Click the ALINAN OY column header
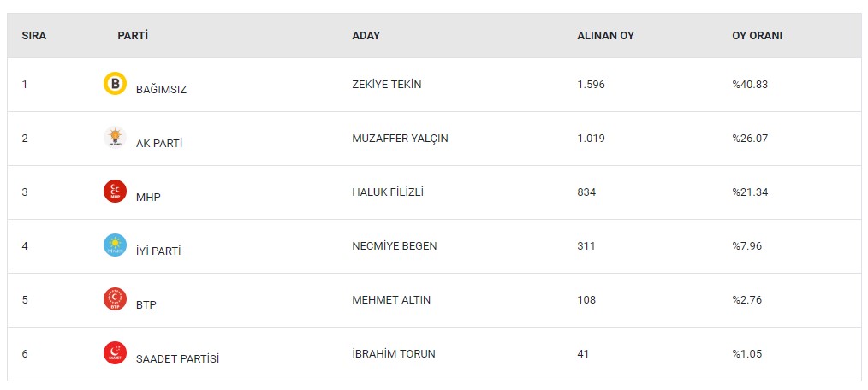 [605, 36]
